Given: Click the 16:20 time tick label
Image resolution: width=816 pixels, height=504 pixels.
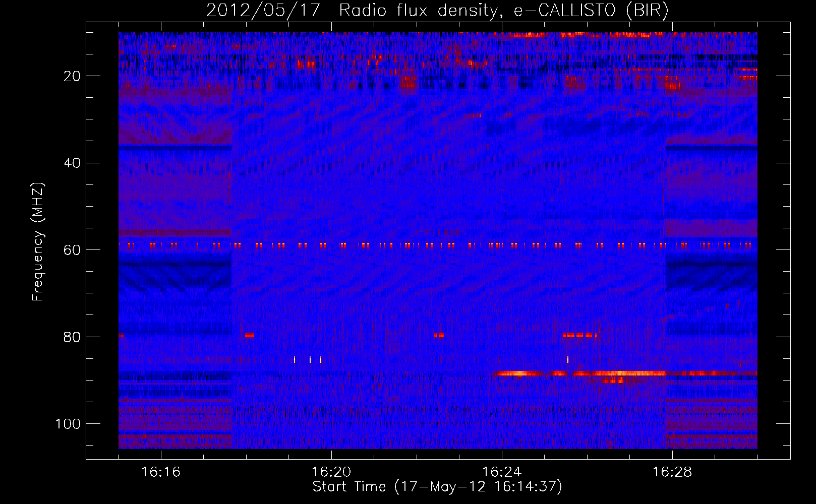Looking at the screenshot, I should point(331,472).
